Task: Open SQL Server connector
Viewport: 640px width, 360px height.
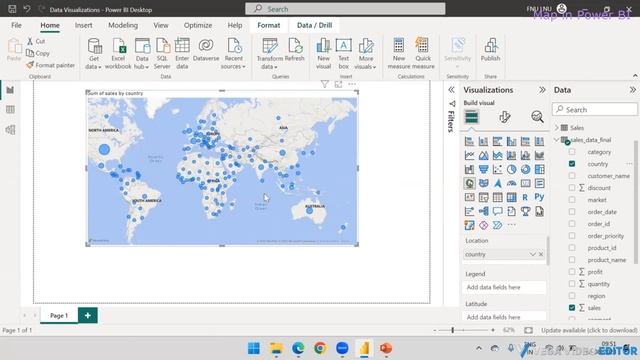Action: (162, 53)
